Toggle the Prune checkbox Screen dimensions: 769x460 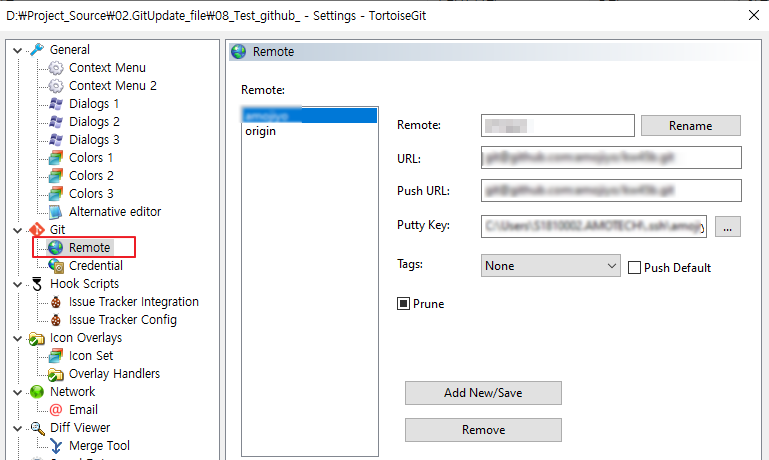[x=403, y=304]
